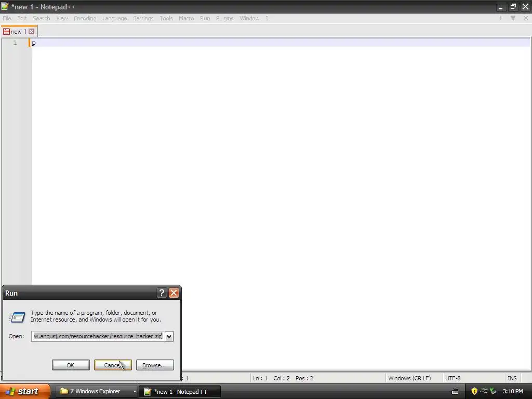Click Windows (CR LF) in status bar
The height and width of the screenshot is (399, 532).
[x=409, y=378]
